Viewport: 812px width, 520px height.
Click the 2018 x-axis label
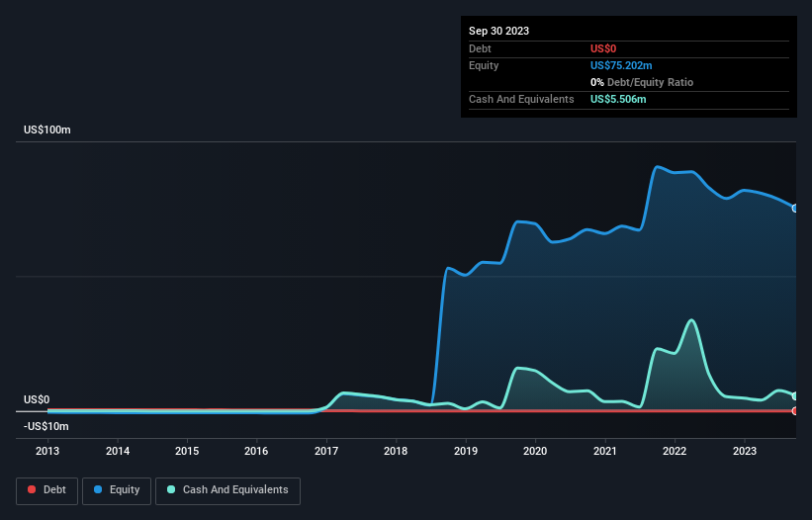[396, 451]
